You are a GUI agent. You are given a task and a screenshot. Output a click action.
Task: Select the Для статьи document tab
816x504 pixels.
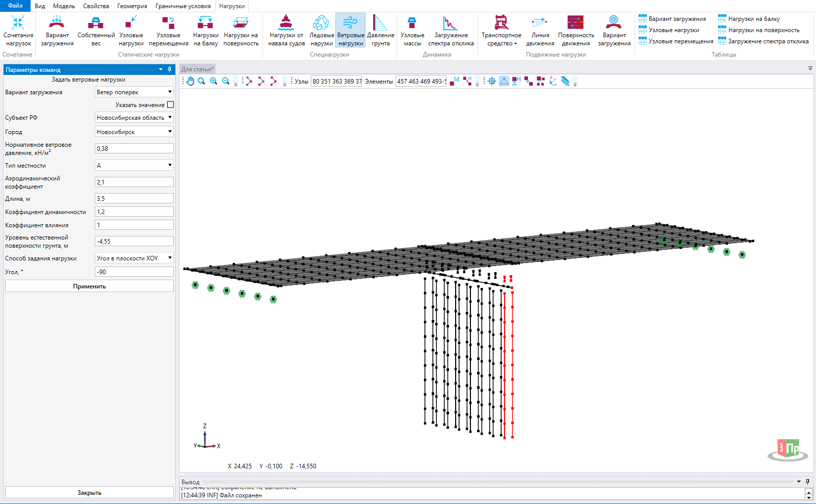pos(198,69)
